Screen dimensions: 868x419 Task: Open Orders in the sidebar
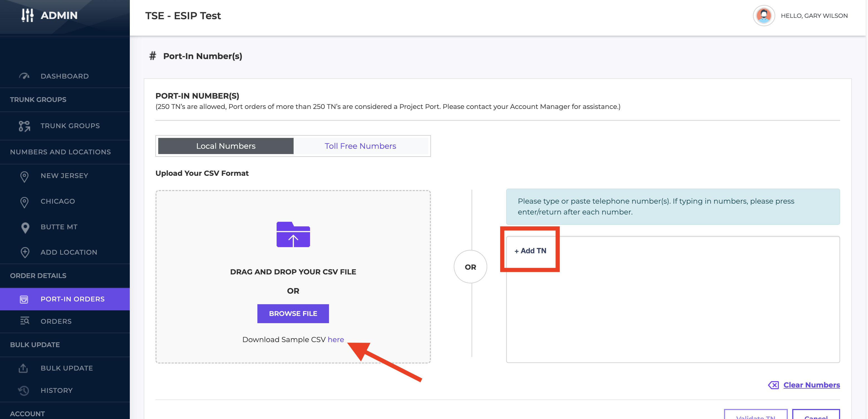(56, 321)
